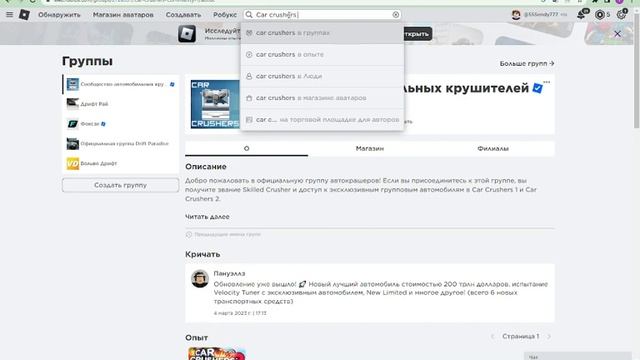
Task: Open the Пануэллз profile name link
Action: pos(229,273)
